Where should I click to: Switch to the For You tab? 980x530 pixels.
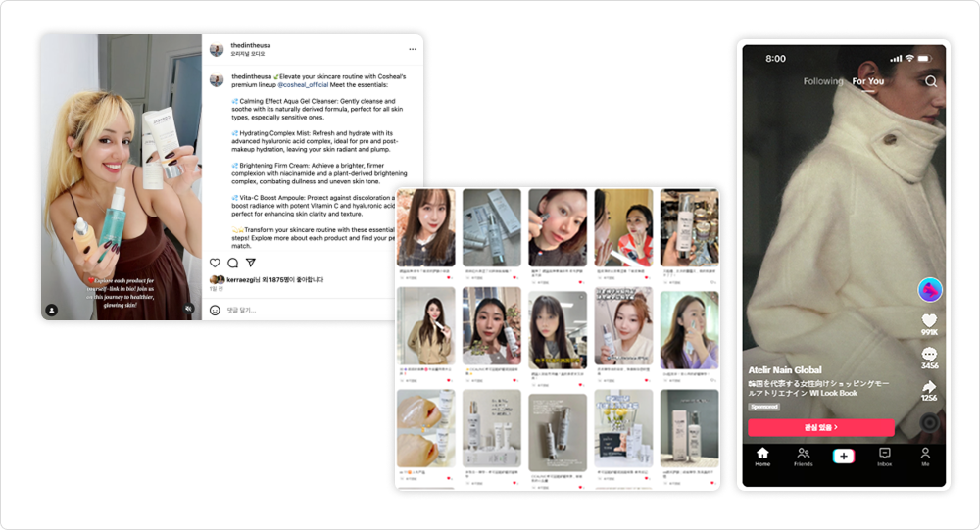click(867, 81)
